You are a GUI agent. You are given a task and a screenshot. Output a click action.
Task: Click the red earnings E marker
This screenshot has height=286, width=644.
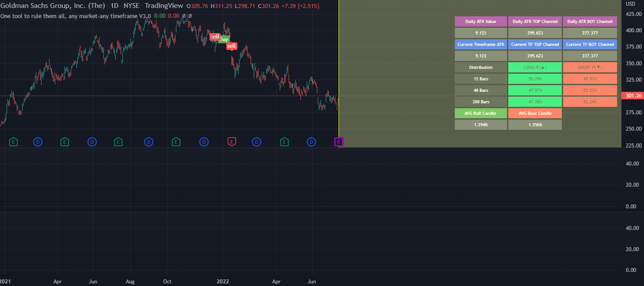point(231,142)
